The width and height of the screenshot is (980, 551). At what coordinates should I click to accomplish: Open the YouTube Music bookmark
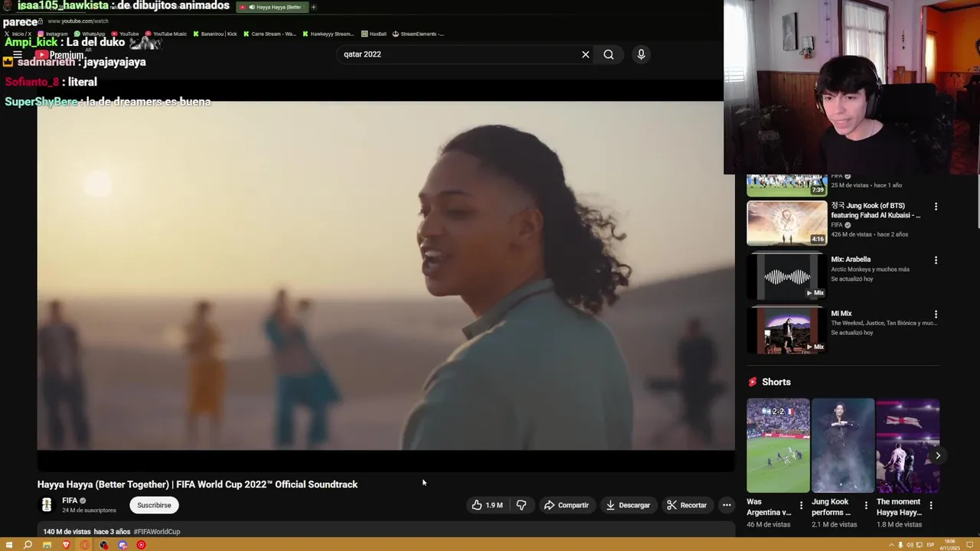(x=166, y=34)
